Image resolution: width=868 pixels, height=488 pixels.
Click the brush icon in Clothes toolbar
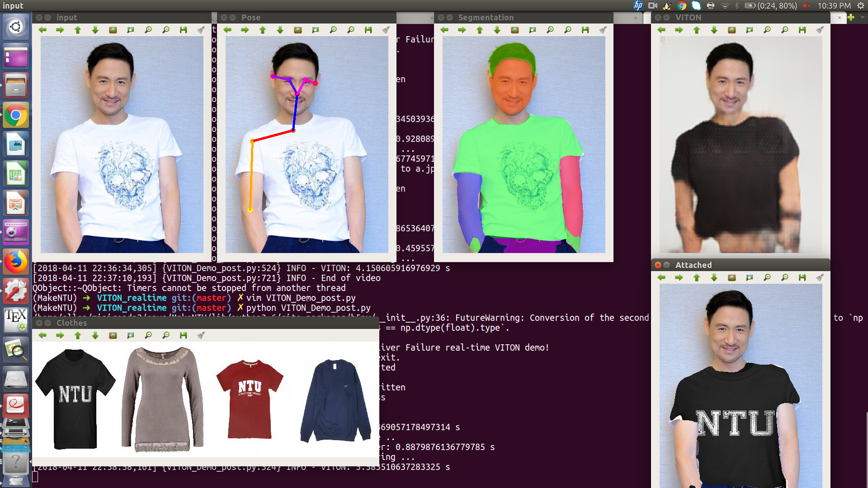(201, 335)
